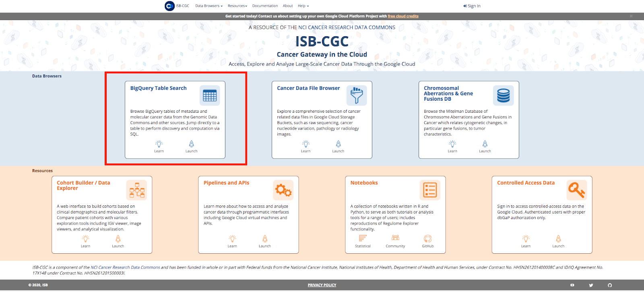Viewport: 644px width, 292px height.
Task: Dismiss the announcement banner
Action: pos(631,17)
